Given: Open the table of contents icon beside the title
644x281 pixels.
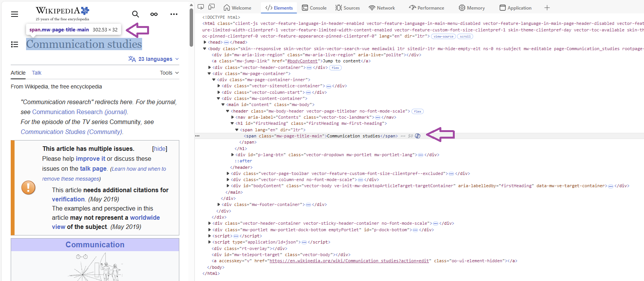Looking at the screenshot, I should (x=15, y=44).
